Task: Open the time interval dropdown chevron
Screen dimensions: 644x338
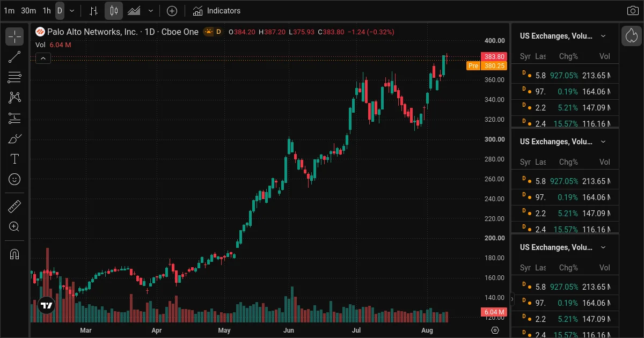Action: coord(72,11)
